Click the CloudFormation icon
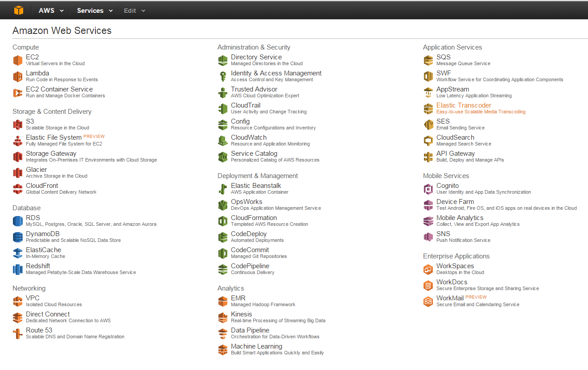588x370 pixels. (x=222, y=221)
